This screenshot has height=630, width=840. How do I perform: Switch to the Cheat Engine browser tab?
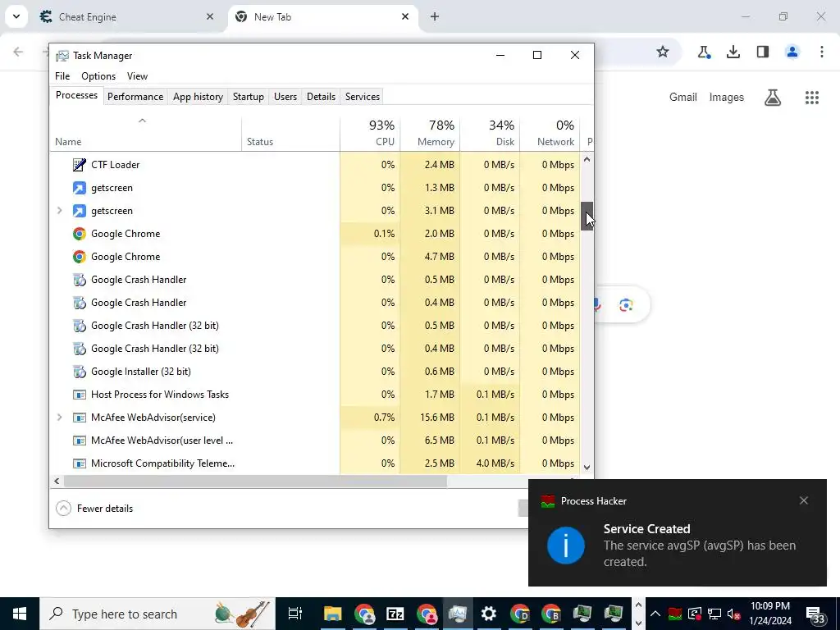126,17
